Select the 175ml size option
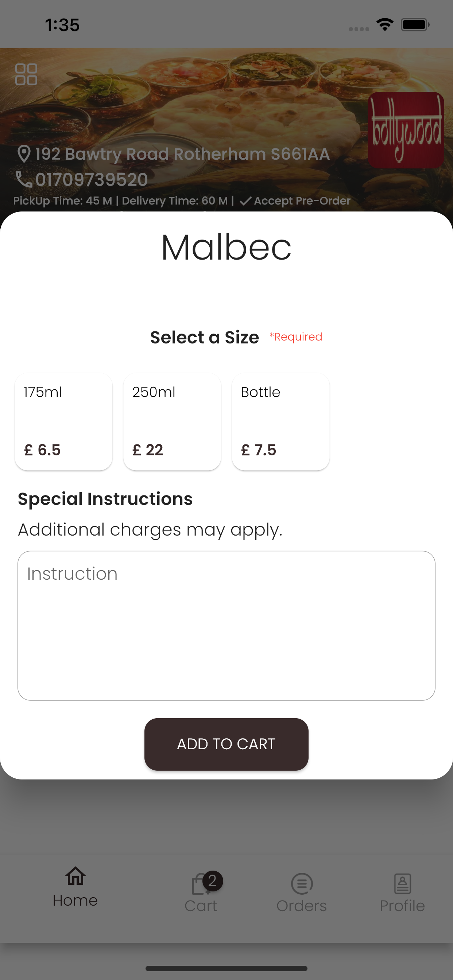 pos(63,421)
